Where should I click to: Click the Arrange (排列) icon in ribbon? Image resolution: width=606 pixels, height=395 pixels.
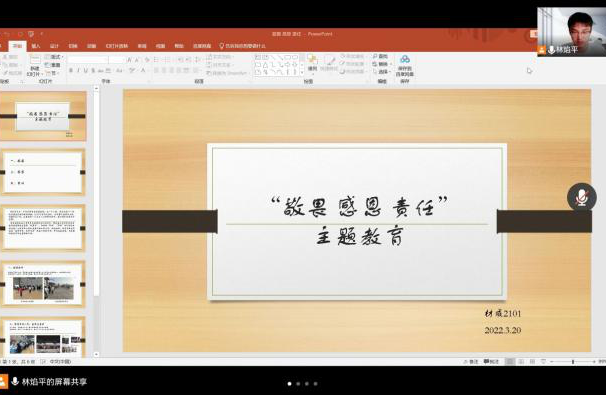pyautogui.click(x=313, y=63)
